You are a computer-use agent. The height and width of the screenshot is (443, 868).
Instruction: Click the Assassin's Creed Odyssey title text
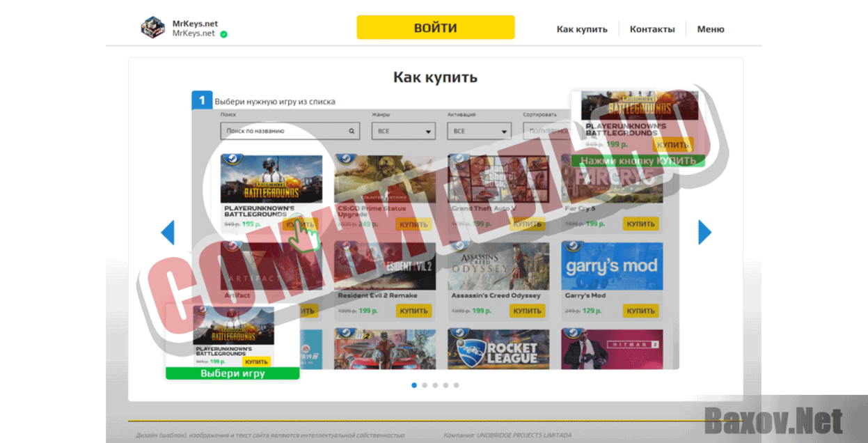(x=496, y=295)
